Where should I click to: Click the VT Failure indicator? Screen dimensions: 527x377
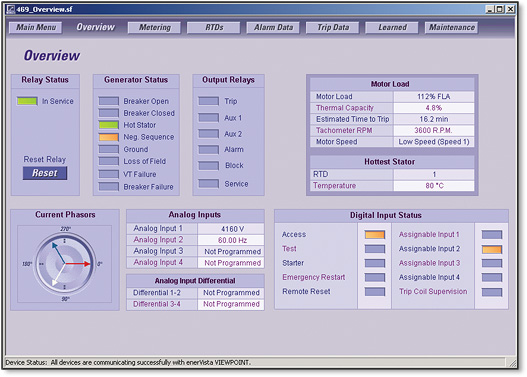tap(109, 174)
